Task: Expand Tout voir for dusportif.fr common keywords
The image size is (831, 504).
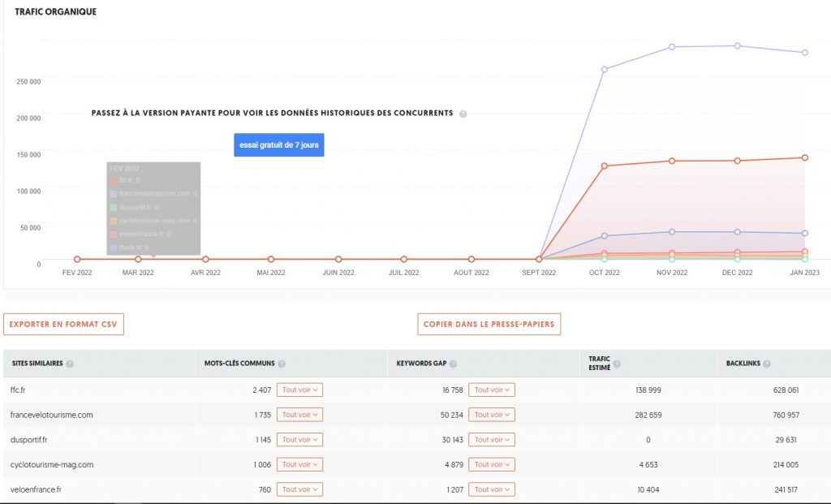Action: (x=299, y=440)
